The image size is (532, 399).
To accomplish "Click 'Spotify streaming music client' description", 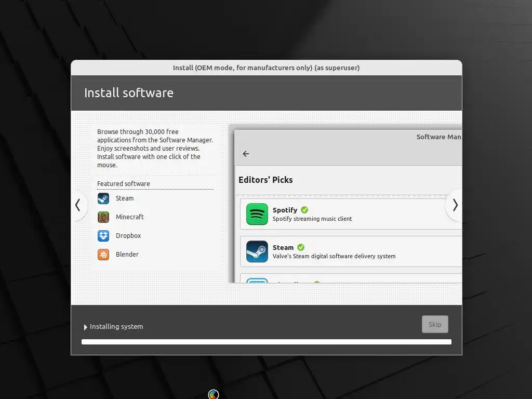I will [312, 219].
